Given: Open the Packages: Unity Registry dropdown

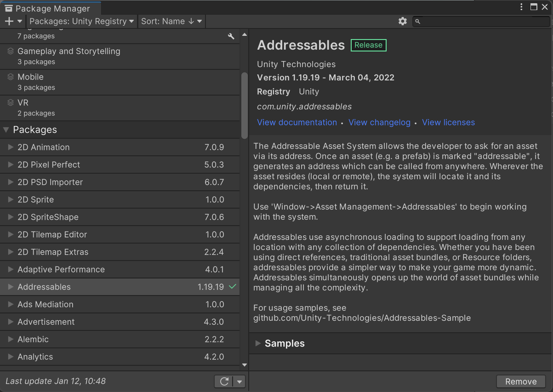Looking at the screenshot, I should point(81,21).
